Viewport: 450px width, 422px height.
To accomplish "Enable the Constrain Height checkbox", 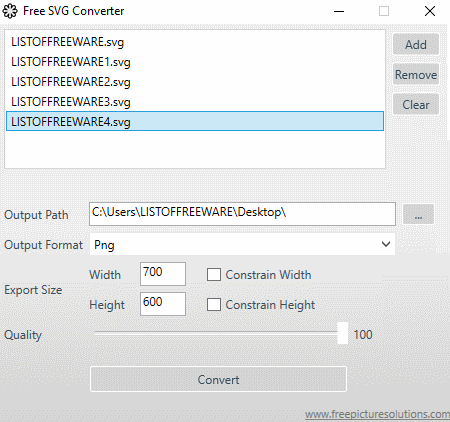I will point(214,305).
